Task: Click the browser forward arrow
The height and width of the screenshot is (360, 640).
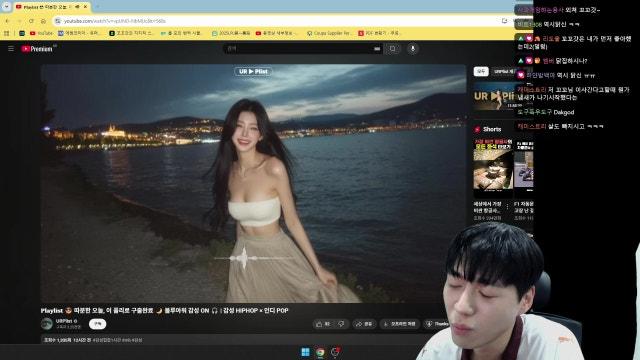Action: click(x=19, y=21)
